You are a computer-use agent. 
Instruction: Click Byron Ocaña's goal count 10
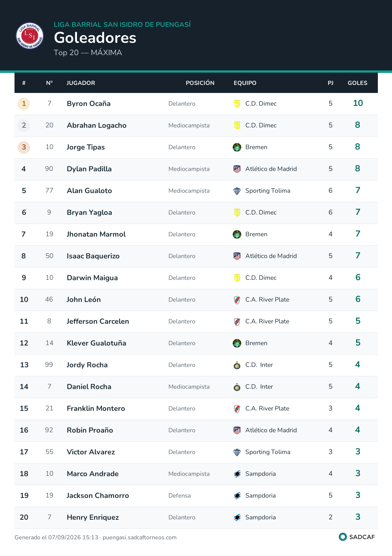(358, 103)
